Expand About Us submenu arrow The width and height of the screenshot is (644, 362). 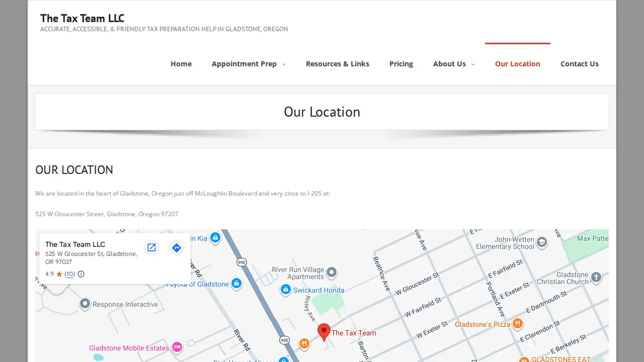click(473, 64)
